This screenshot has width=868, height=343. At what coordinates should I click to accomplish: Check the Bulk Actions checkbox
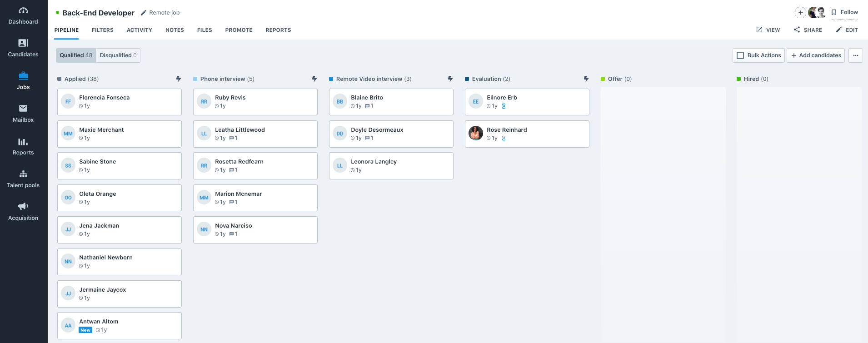pos(740,55)
